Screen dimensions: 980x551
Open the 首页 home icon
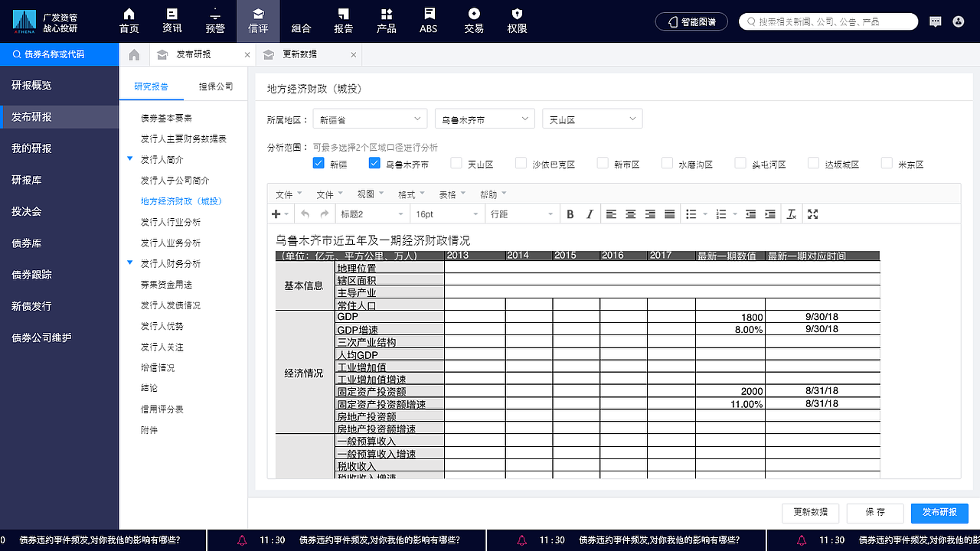pos(128,21)
